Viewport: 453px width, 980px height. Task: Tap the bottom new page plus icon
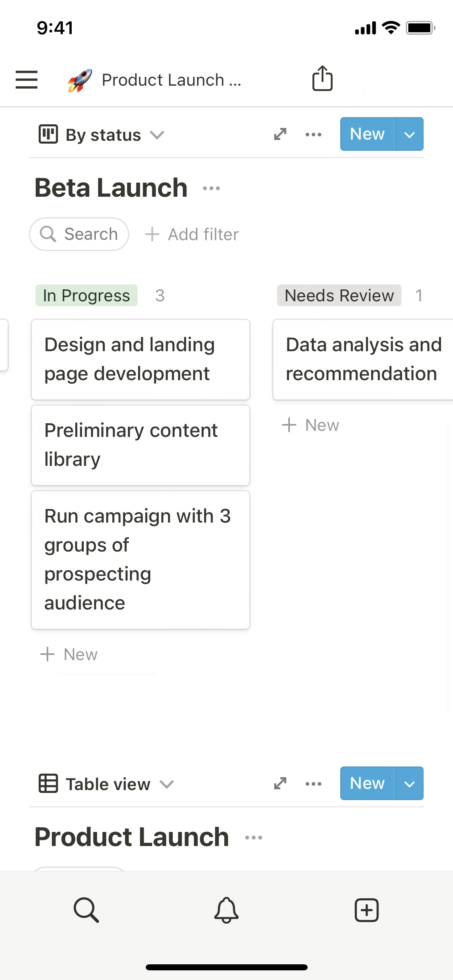(x=366, y=910)
